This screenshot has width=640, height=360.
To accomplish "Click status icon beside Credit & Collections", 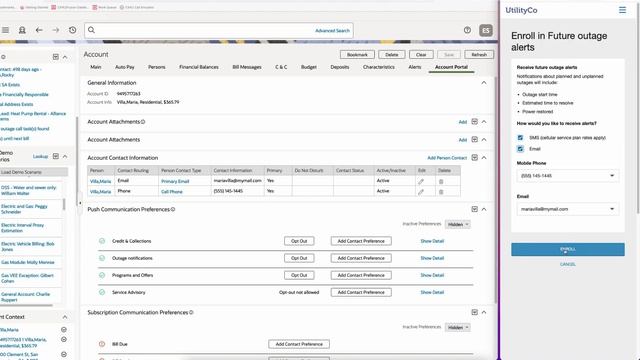I will tap(102, 241).
